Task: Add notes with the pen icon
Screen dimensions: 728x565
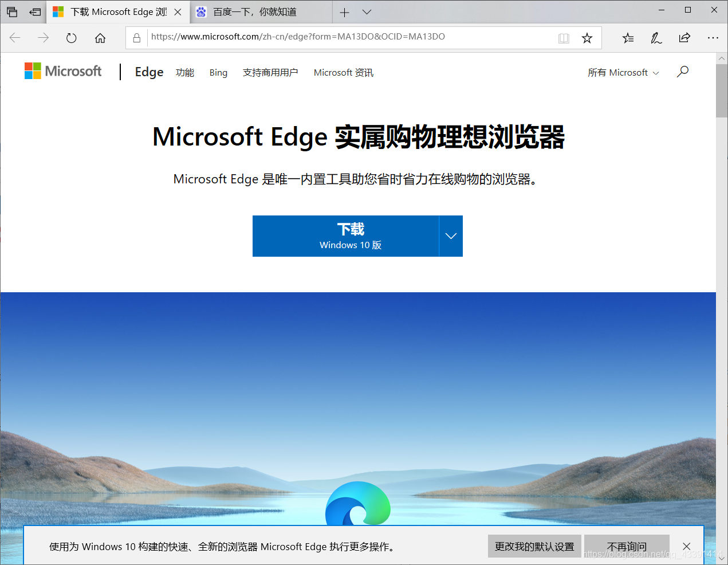Action: click(656, 38)
